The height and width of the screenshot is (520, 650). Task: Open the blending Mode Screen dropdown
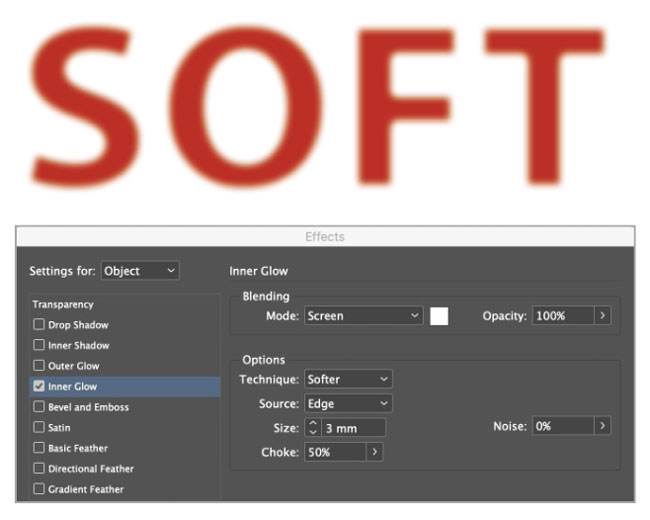tap(364, 316)
